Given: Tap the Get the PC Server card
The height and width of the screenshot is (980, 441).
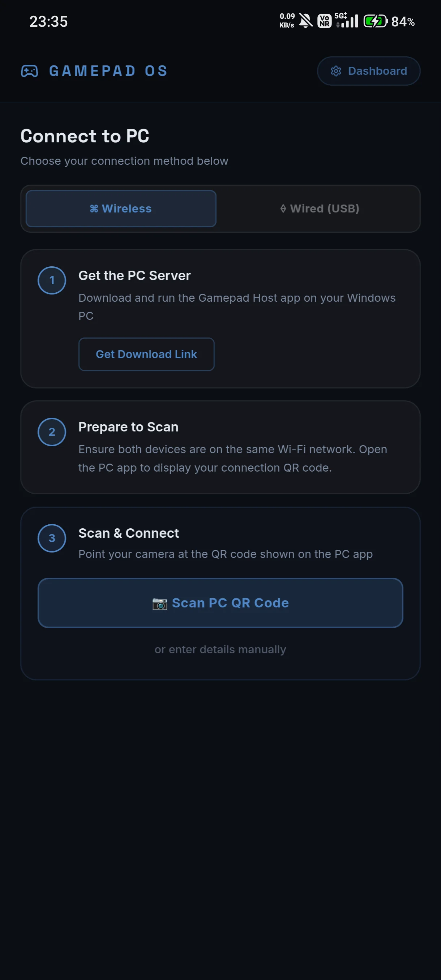Looking at the screenshot, I should [x=220, y=319].
